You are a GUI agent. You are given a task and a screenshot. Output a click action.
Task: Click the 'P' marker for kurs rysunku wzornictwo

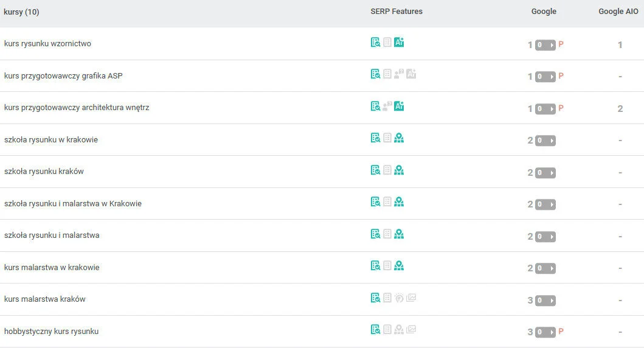point(561,44)
